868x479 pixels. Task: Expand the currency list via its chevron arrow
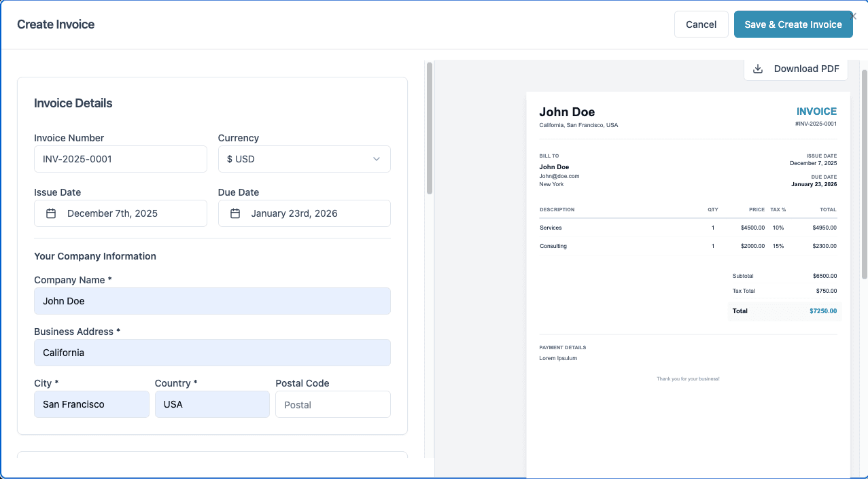tap(376, 158)
